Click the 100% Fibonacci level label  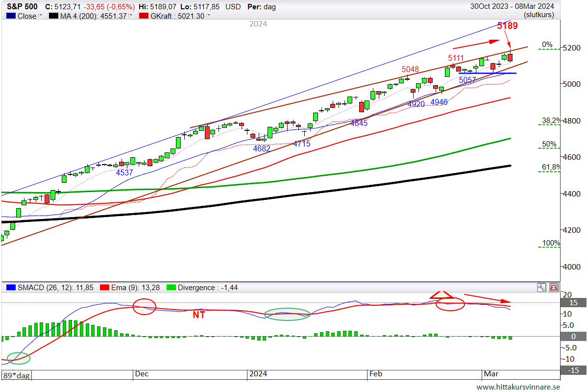coord(551,244)
